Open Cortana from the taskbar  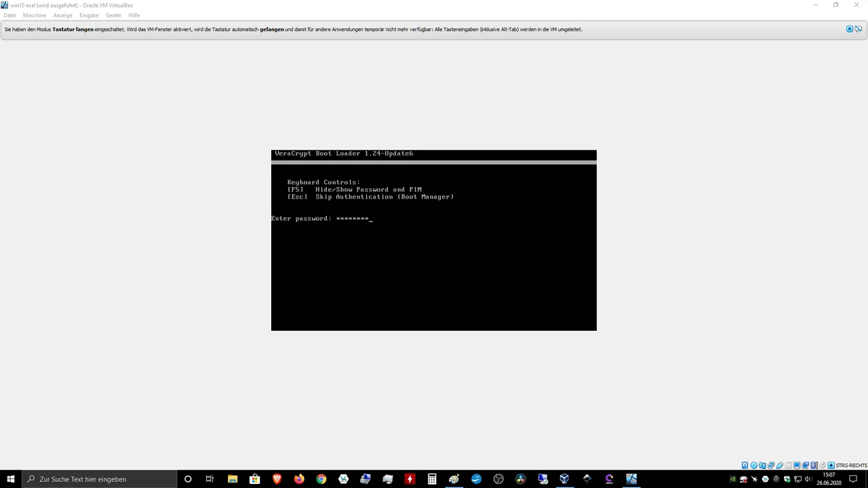pos(188,479)
